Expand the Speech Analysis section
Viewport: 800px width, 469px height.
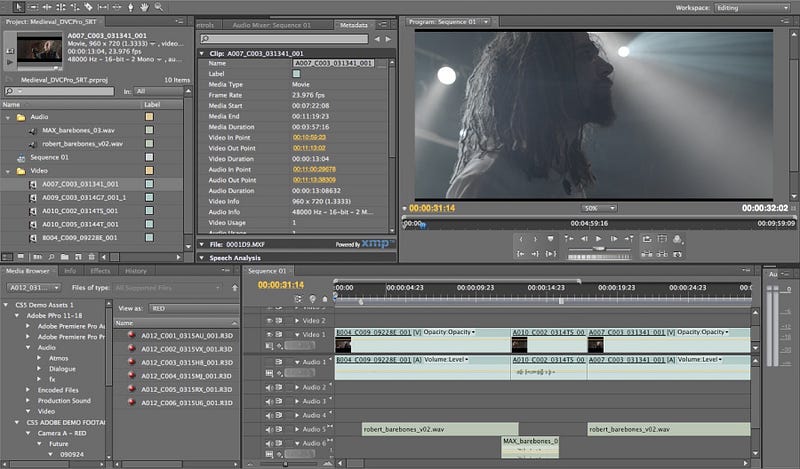pyautogui.click(x=202, y=258)
